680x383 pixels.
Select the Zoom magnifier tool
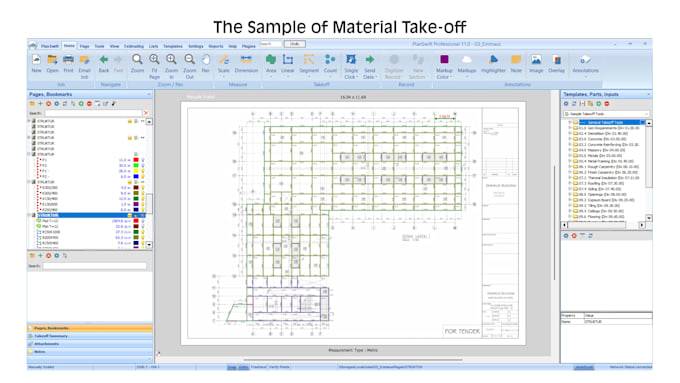point(137,59)
